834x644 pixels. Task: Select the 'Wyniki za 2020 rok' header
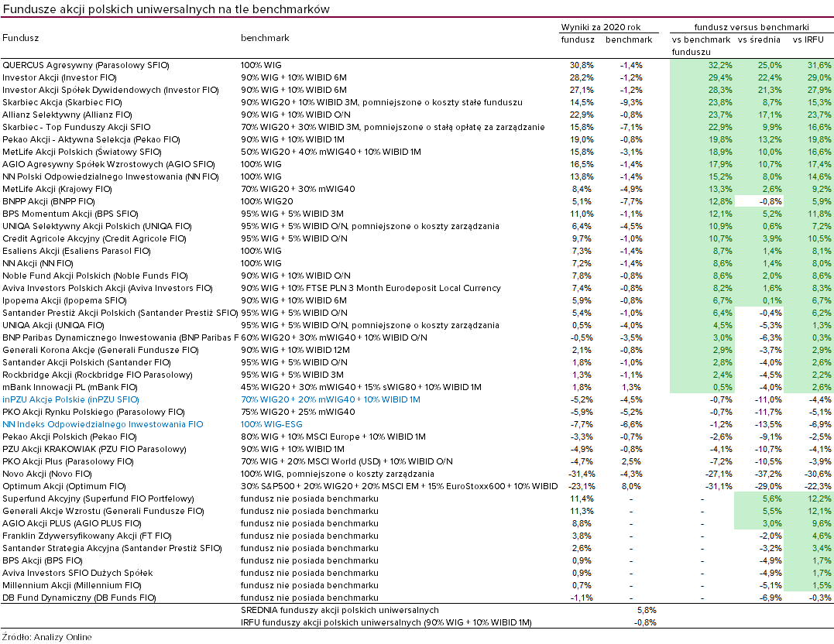click(601, 27)
